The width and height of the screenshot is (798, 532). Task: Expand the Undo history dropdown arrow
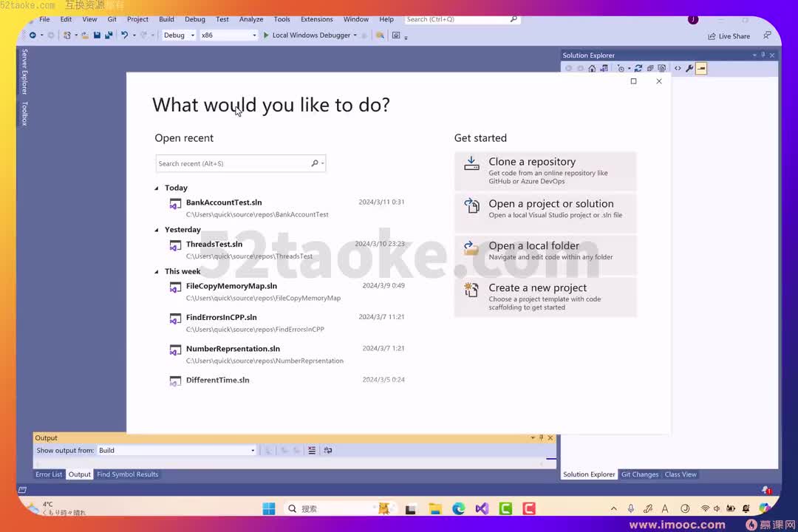134,35
